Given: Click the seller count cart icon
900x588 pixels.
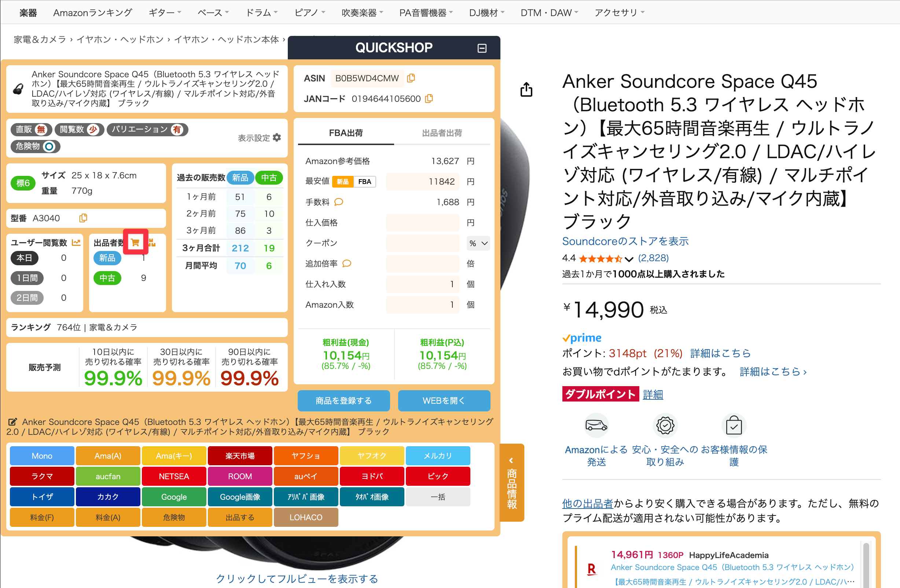Looking at the screenshot, I should [135, 242].
